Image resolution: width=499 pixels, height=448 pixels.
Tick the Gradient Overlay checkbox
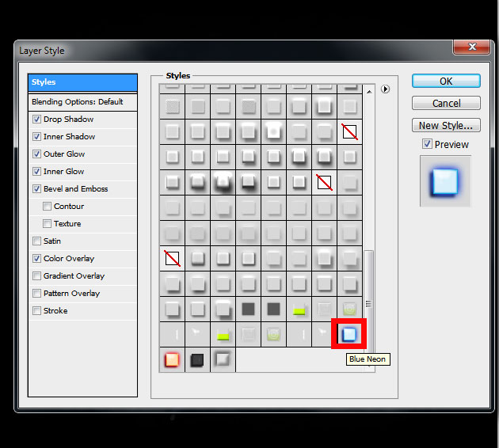pyautogui.click(x=37, y=276)
